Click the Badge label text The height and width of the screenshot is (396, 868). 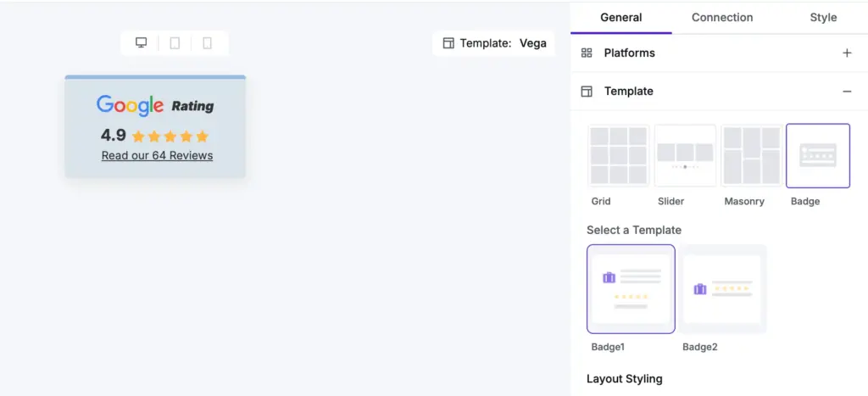point(805,202)
